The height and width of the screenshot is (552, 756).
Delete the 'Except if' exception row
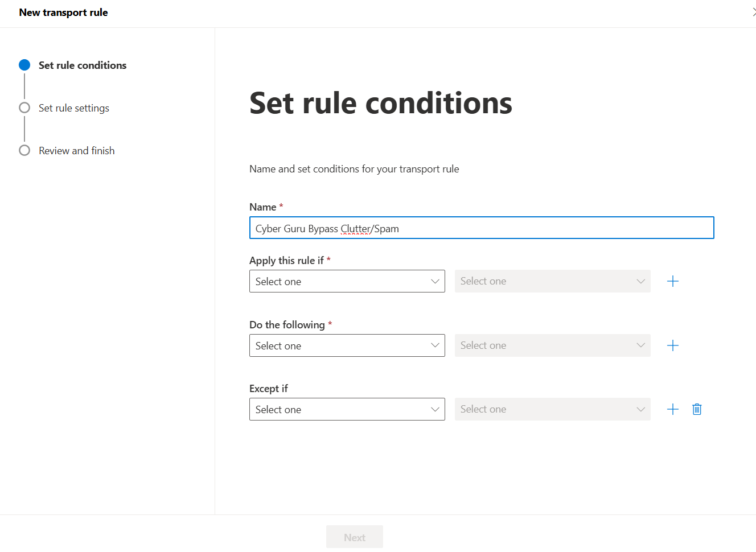coord(697,409)
